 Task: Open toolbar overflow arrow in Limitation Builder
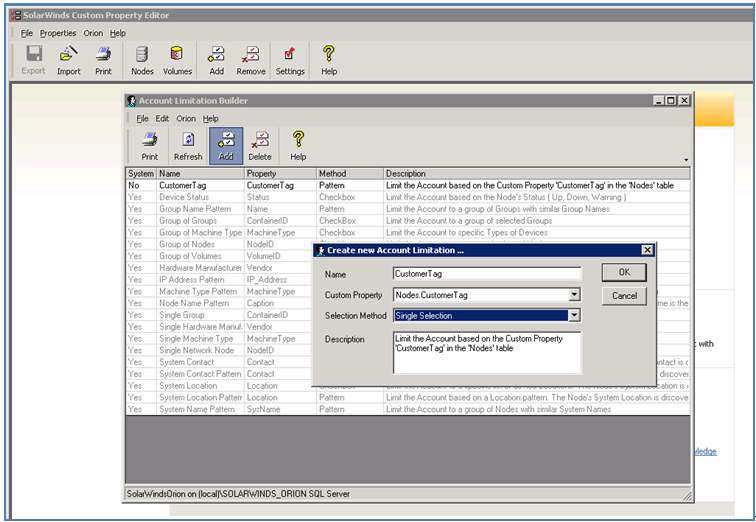point(685,160)
